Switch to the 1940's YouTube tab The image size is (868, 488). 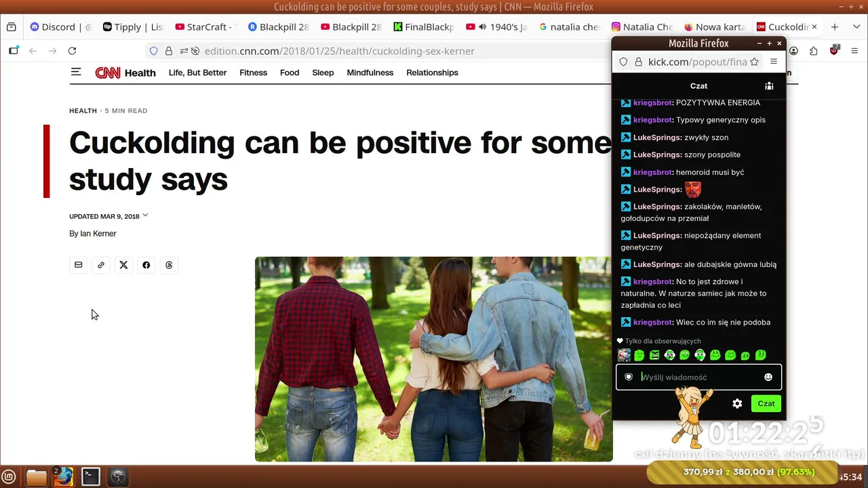[x=496, y=27]
